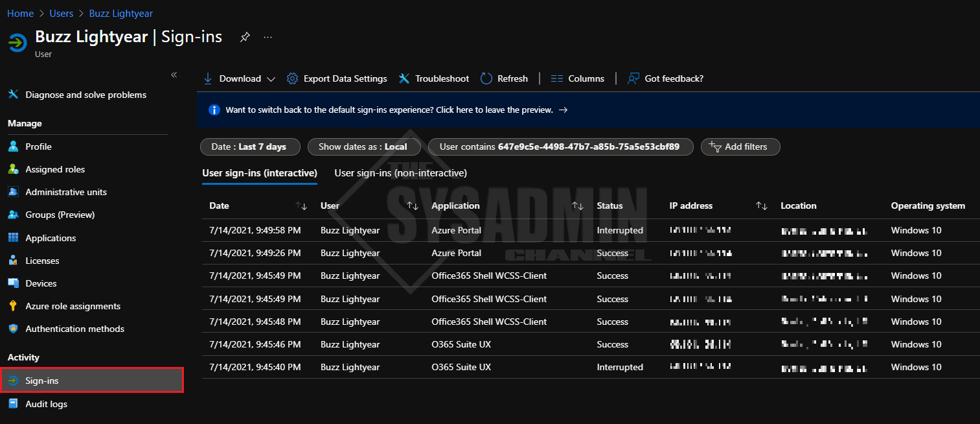980x424 pixels.
Task: Open the Date: Last 7 days filter
Action: (251, 147)
